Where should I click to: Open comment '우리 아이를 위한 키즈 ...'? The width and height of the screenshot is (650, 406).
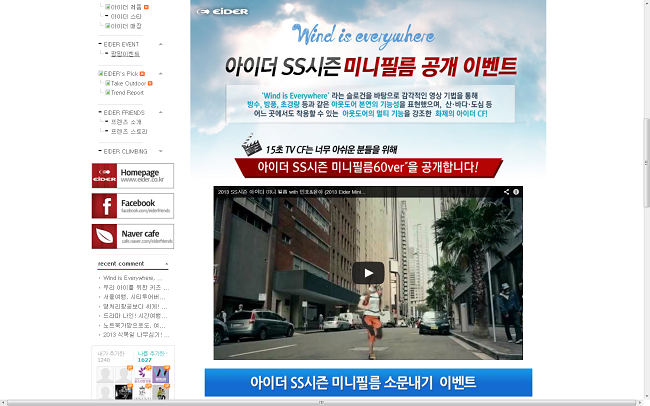point(136,287)
